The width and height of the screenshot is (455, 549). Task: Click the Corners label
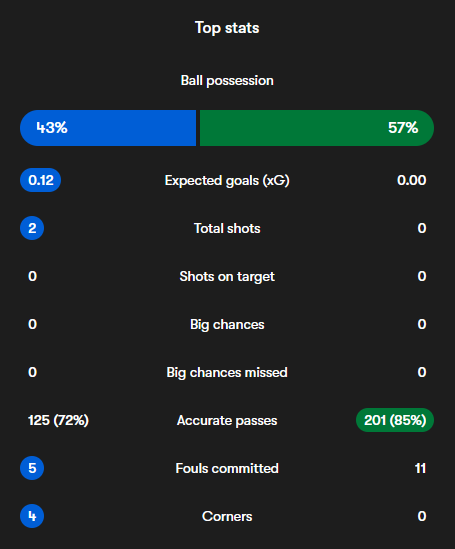227,516
